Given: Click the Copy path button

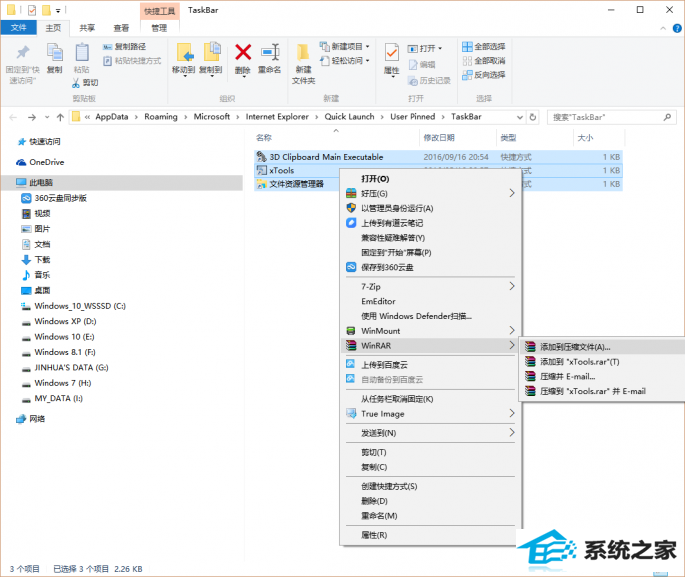Looking at the screenshot, I should [125, 47].
